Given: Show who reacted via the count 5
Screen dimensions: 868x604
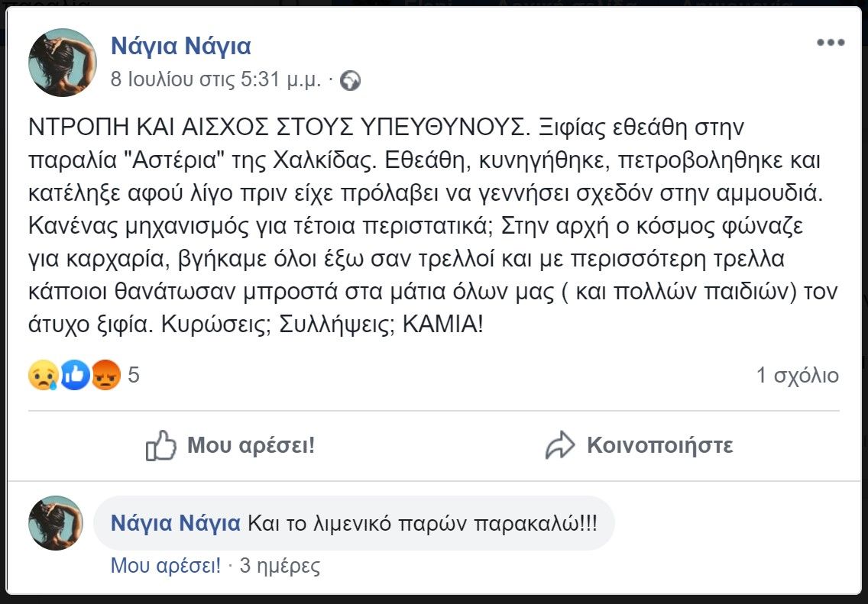Looking at the screenshot, I should coord(134,376).
